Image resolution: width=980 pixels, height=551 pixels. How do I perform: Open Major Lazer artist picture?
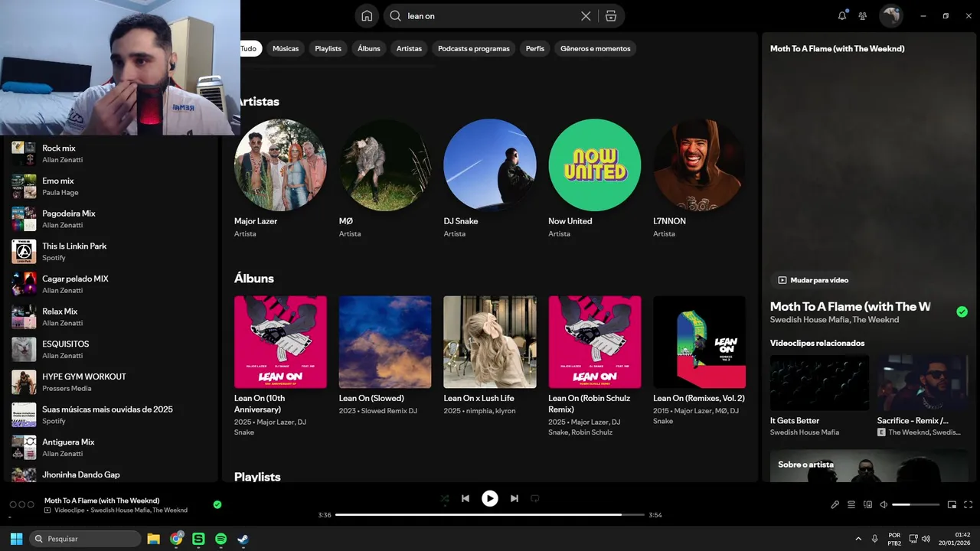280,165
